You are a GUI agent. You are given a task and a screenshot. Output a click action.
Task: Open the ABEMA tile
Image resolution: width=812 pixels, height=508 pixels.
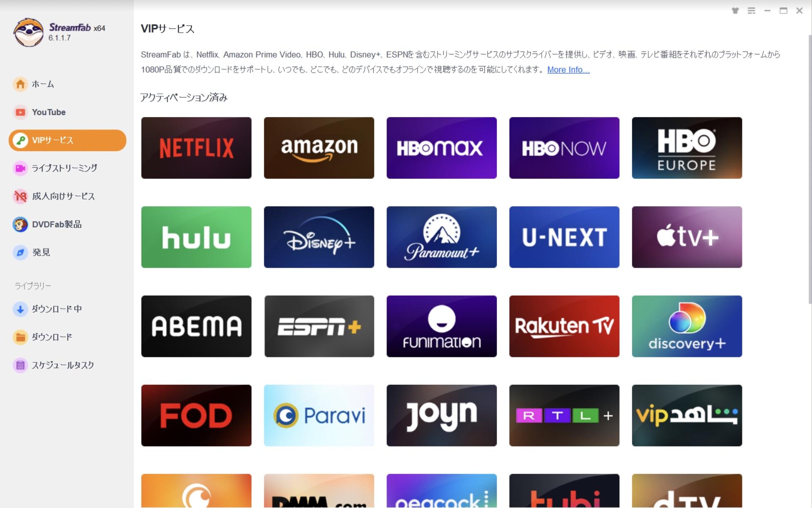point(196,326)
